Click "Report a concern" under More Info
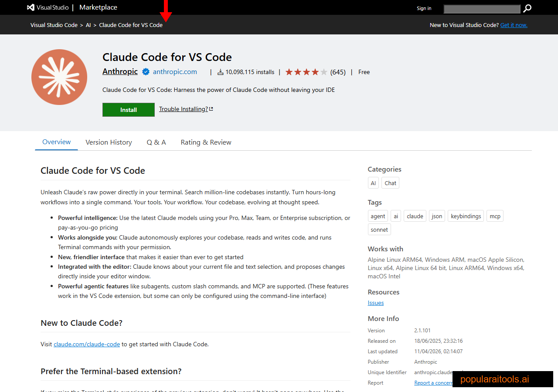558x392 pixels. pos(432,382)
